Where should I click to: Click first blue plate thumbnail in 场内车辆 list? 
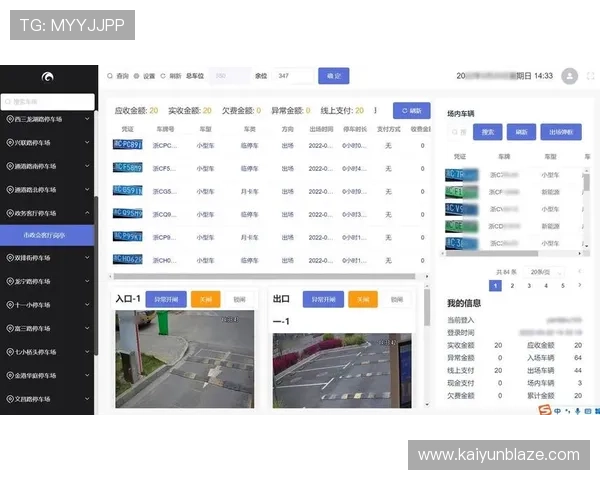462,175
